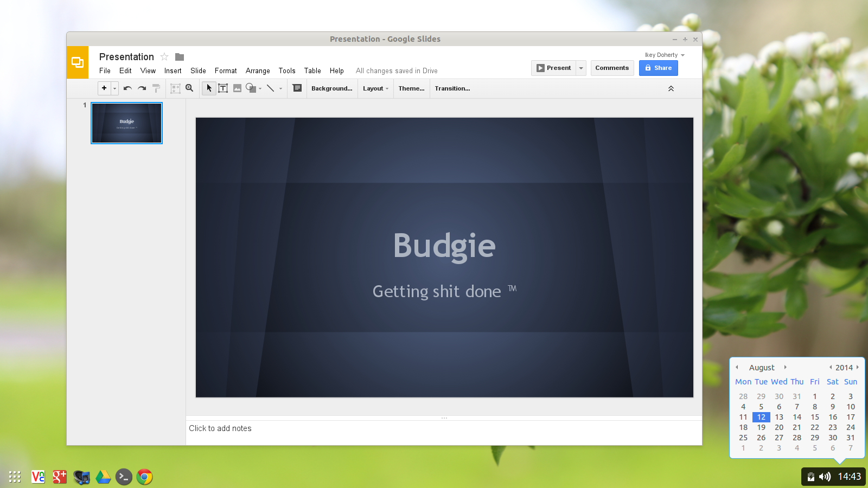The width and height of the screenshot is (868, 488).
Task: Click the 14:43 clock in the panel
Action: (x=850, y=477)
